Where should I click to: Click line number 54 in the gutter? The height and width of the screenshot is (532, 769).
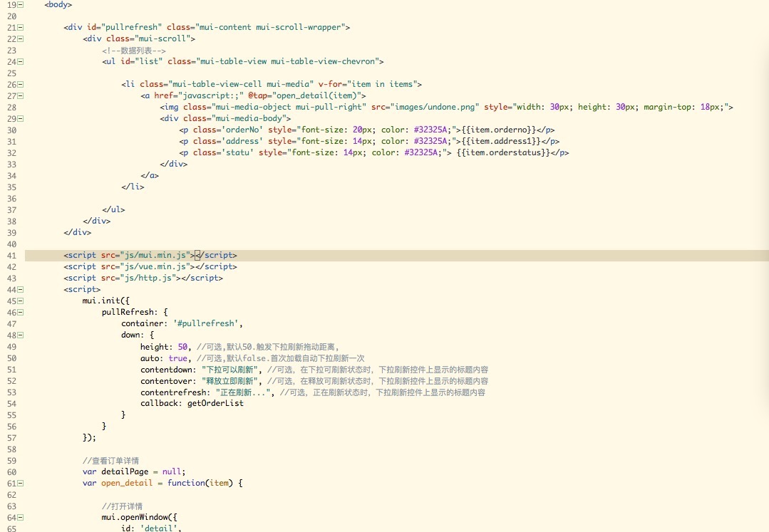tap(12, 404)
